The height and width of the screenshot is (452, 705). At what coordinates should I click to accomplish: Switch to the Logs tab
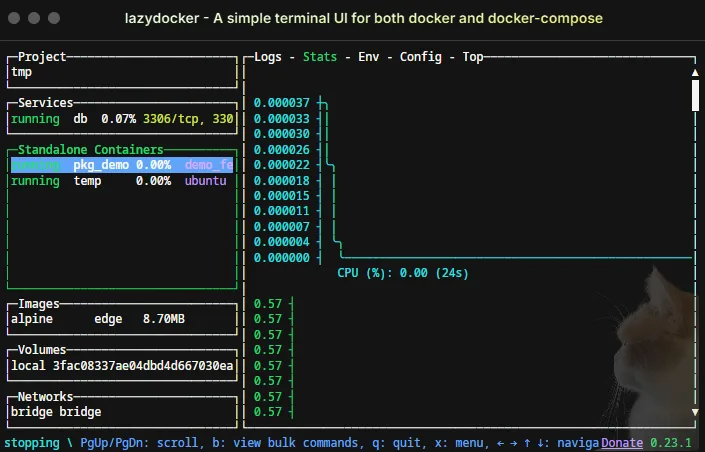click(268, 57)
